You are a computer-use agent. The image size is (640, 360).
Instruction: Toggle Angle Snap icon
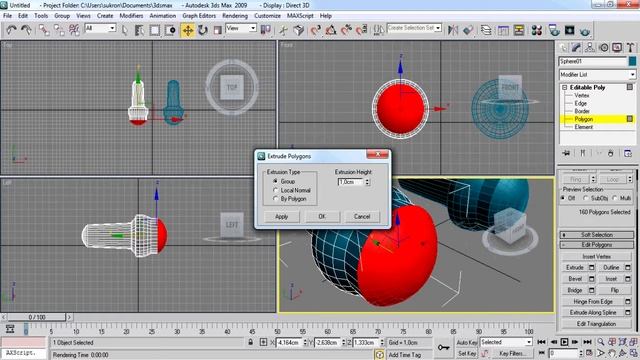[x=331, y=30]
